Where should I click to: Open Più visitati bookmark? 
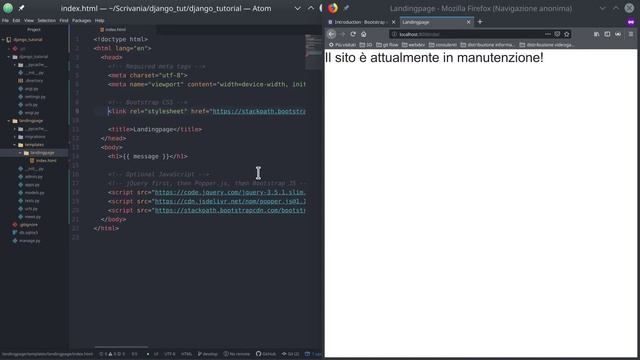342,44
